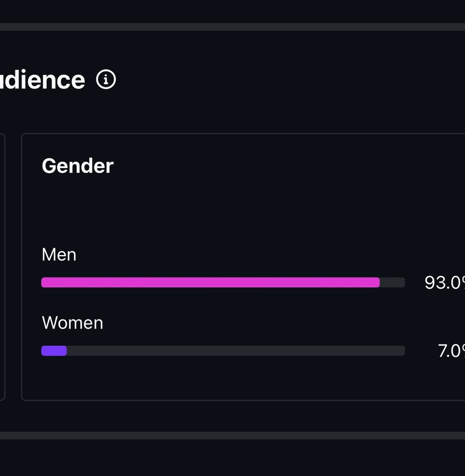
Task: Click the partially visible card left of Gender
Action: 2,267
